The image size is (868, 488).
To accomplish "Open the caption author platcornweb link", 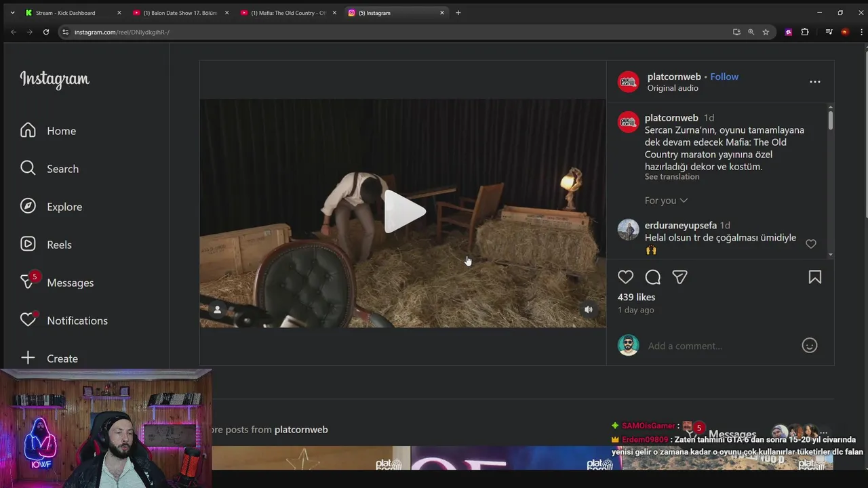I will click(671, 118).
